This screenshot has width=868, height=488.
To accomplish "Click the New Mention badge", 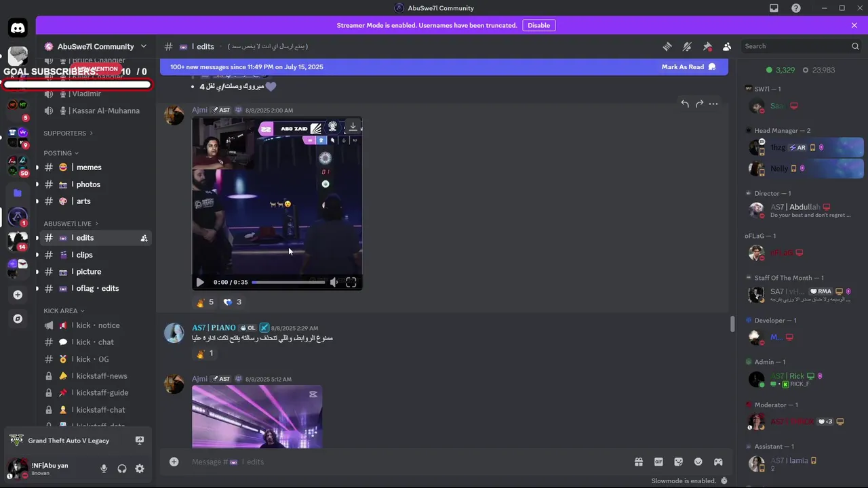I will [x=97, y=69].
